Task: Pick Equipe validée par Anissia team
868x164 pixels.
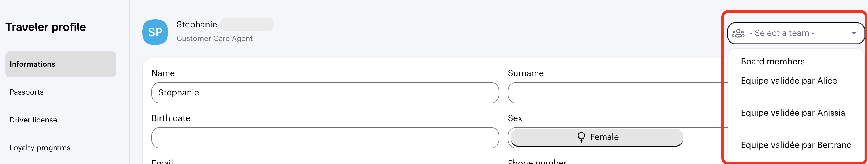Action: point(793,113)
